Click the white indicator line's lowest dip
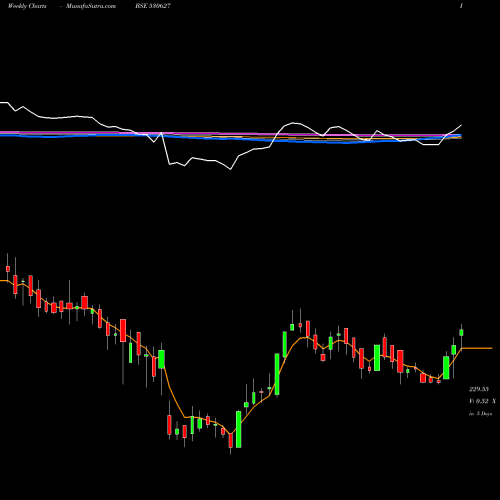Screen dimensions: 500x500 [x=231, y=169]
